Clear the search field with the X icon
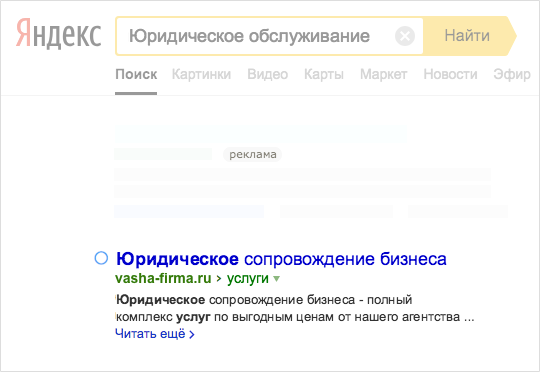 point(405,36)
